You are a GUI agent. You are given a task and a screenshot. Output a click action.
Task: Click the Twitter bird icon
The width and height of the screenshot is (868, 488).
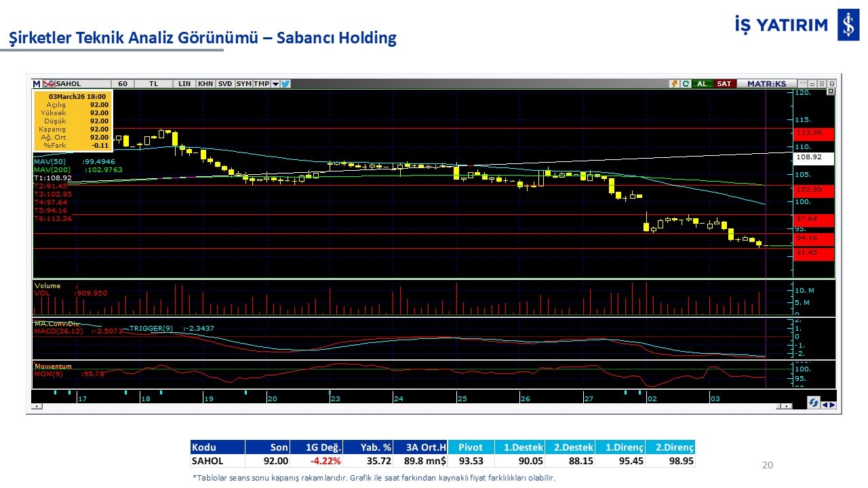[285, 84]
